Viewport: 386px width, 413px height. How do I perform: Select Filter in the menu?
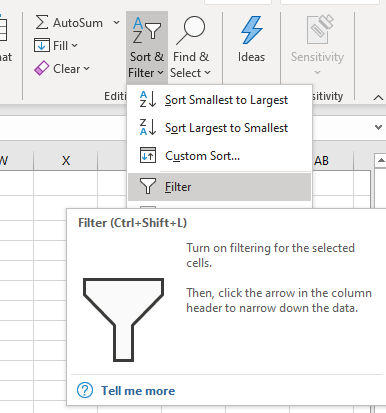pos(219,187)
